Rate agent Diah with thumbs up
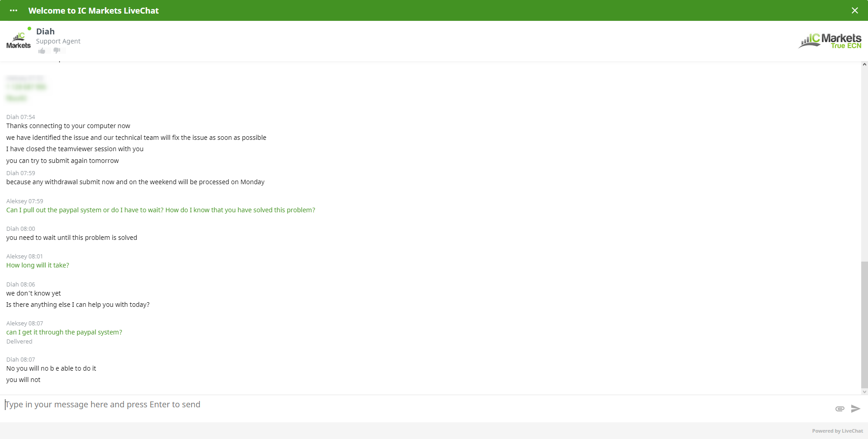868x439 pixels. [x=42, y=51]
